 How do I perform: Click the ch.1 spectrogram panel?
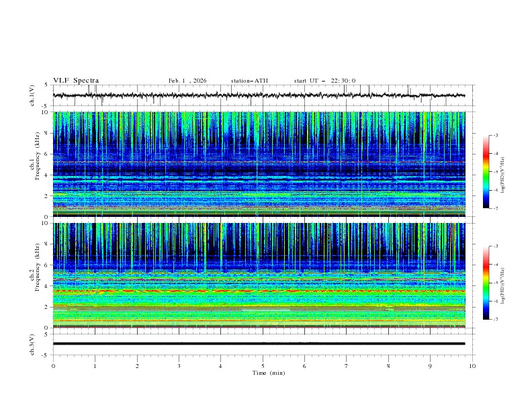[259, 164]
